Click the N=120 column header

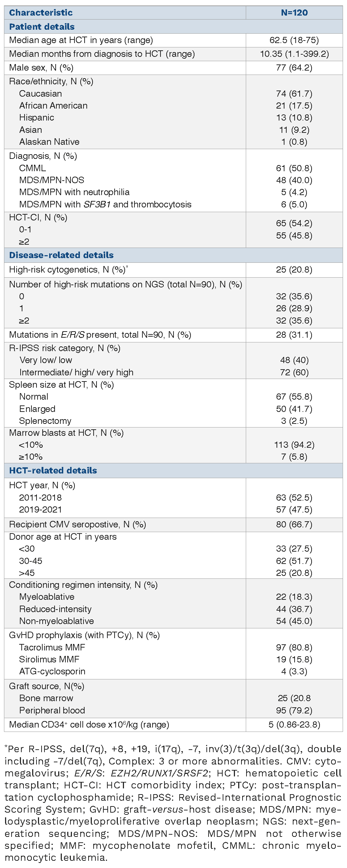click(294, 13)
